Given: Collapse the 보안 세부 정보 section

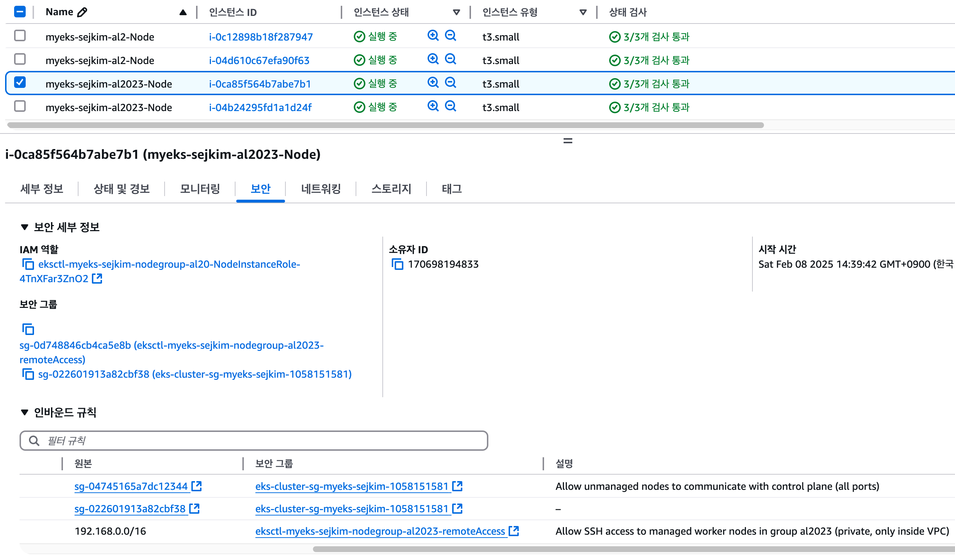Looking at the screenshot, I should pos(25,227).
